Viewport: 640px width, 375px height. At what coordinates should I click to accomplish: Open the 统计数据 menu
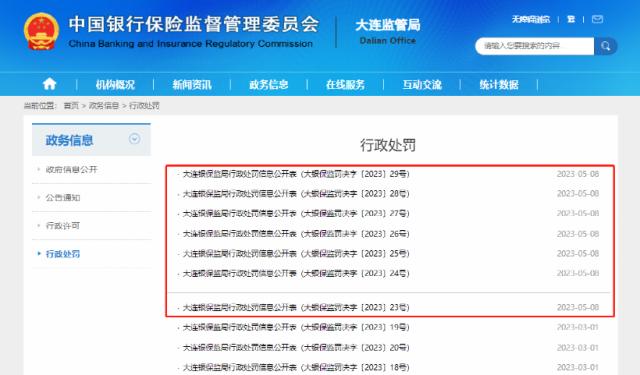click(499, 85)
